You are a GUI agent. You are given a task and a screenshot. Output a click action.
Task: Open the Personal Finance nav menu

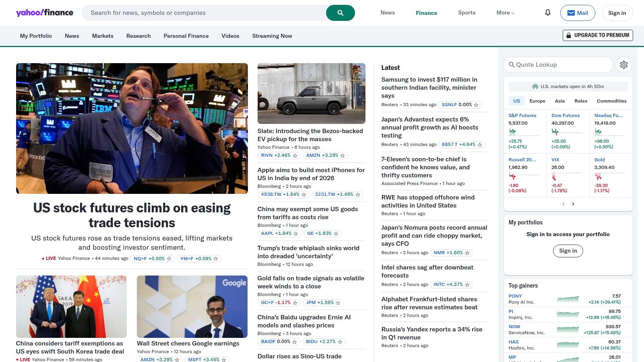point(186,36)
